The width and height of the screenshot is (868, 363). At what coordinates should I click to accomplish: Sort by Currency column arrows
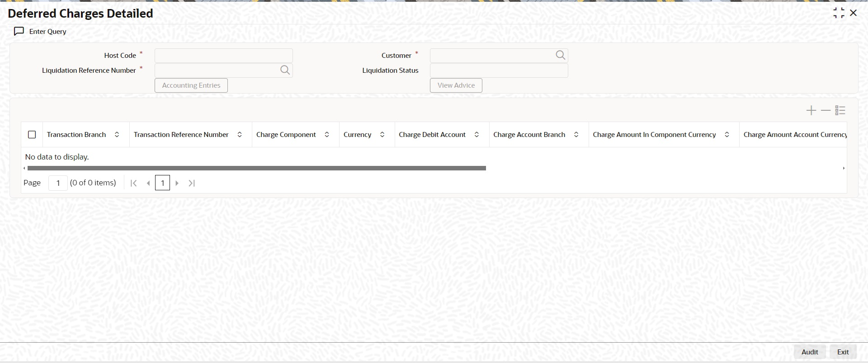tap(382, 135)
